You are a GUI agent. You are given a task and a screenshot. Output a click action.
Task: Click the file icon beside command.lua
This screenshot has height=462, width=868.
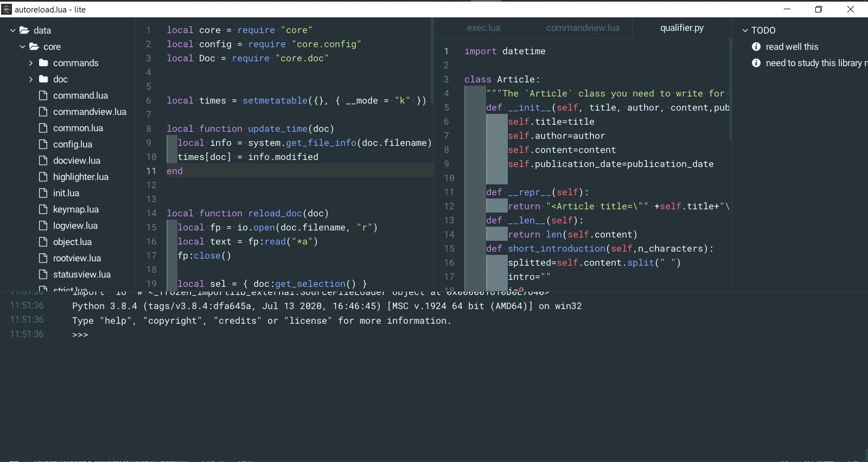coord(43,95)
